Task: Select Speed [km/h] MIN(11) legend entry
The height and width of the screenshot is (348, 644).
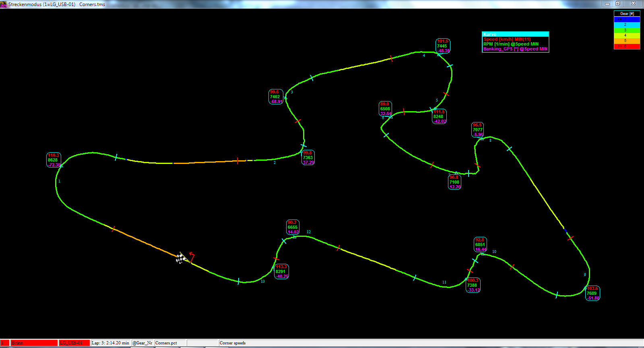Action: [507, 39]
